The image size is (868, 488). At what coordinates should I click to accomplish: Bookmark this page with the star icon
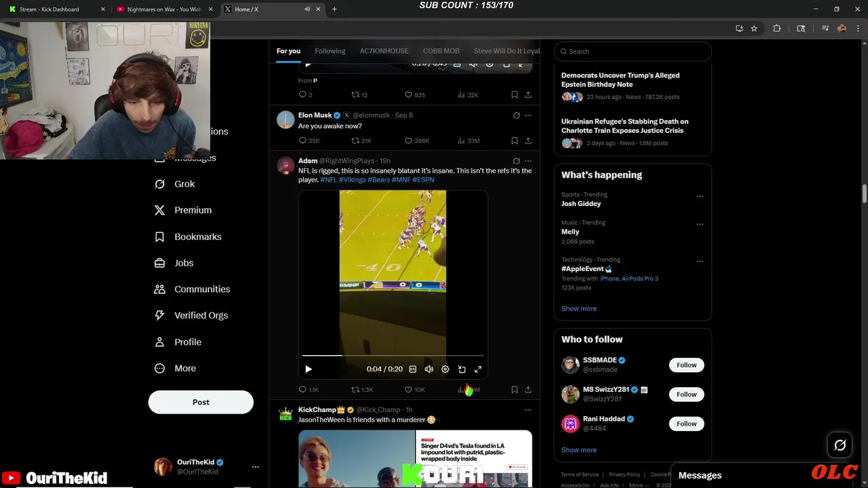pyautogui.click(x=754, y=28)
